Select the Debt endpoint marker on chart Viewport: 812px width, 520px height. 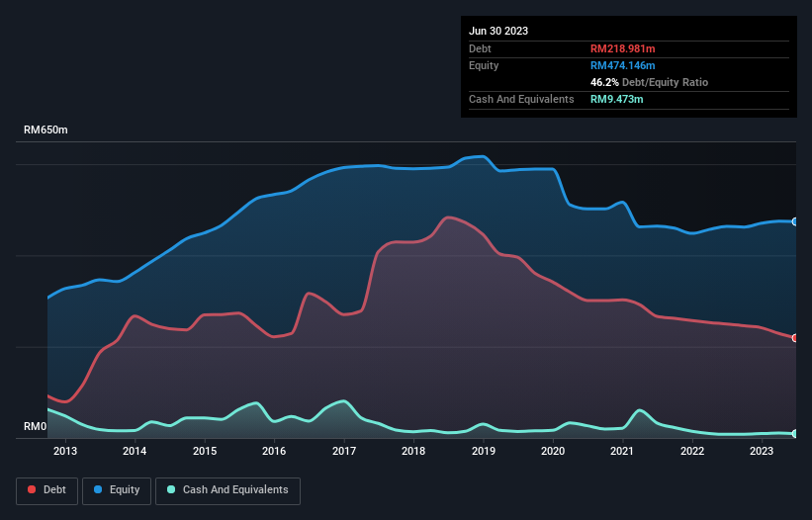click(x=795, y=338)
